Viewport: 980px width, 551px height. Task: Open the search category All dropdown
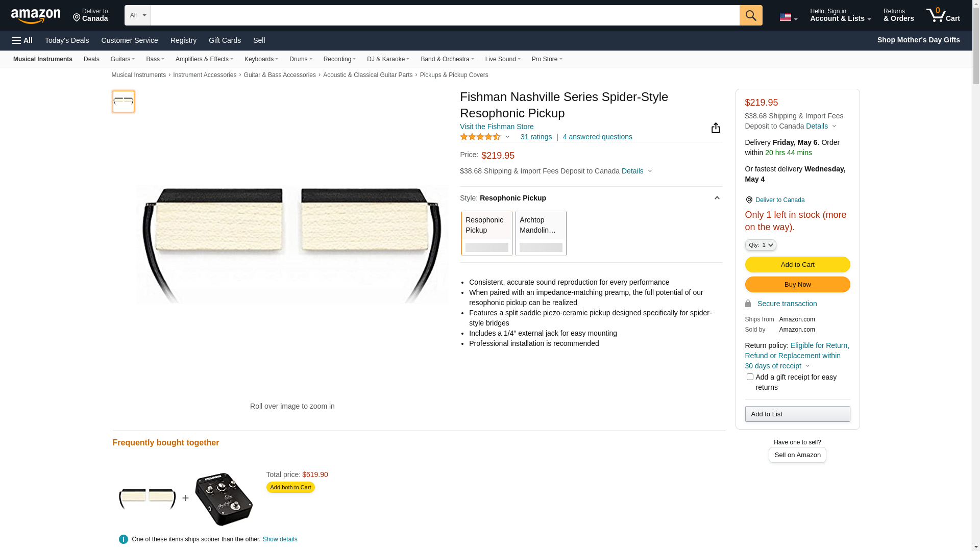137,15
